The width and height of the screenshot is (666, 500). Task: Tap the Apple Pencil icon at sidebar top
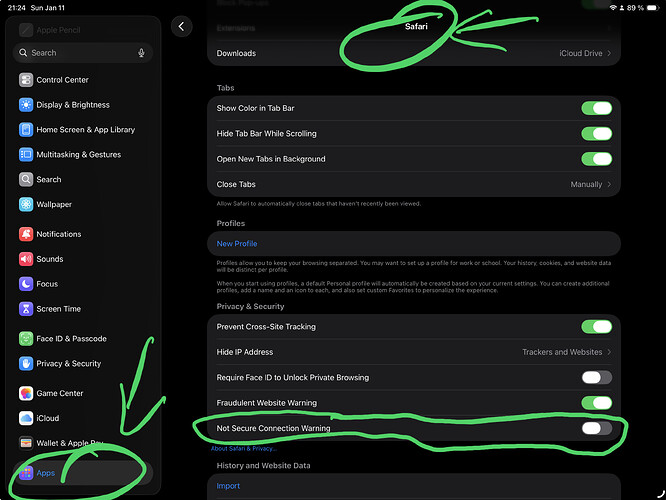(26, 30)
